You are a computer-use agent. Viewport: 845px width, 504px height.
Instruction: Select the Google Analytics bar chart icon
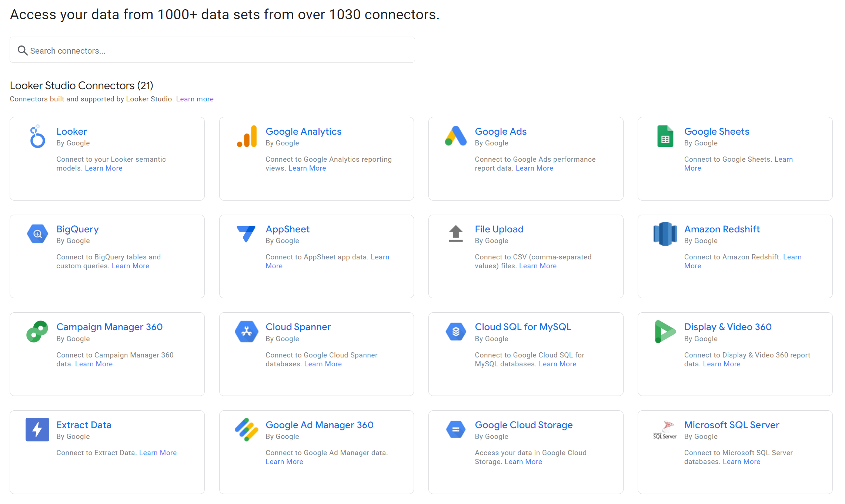coord(247,137)
